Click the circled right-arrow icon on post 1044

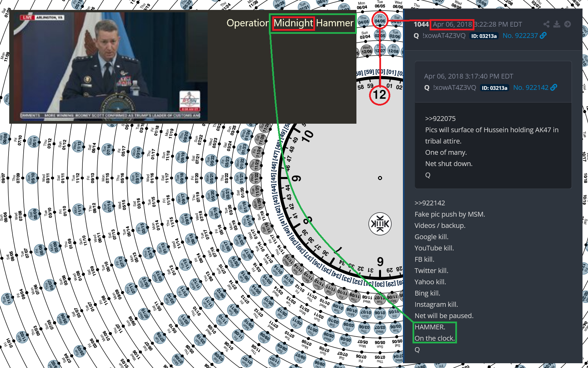click(567, 24)
